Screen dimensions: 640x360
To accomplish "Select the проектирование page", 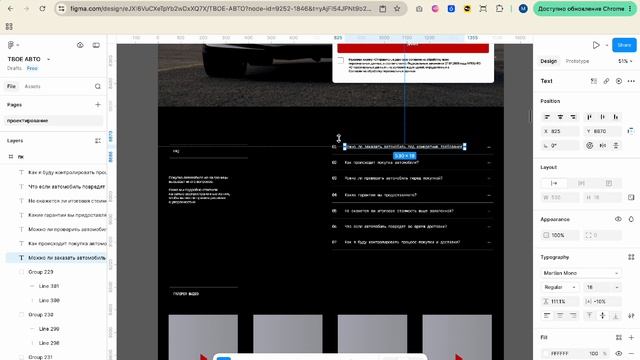I will [54, 121].
